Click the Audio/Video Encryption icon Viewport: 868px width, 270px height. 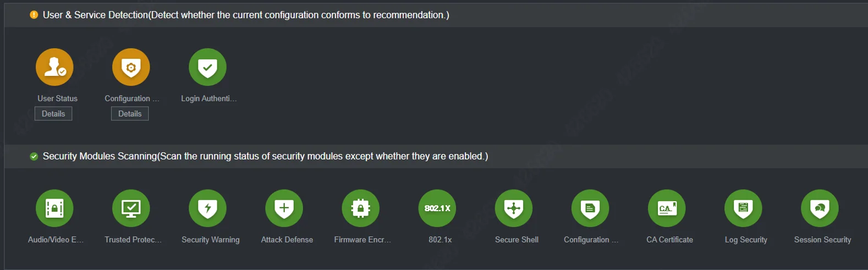click(x=54, y=208)
